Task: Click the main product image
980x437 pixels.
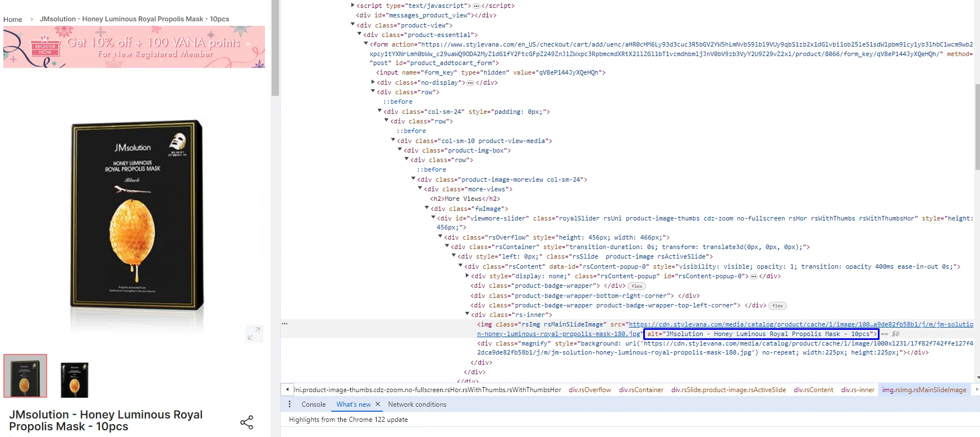Action: (x=137, y=214)
